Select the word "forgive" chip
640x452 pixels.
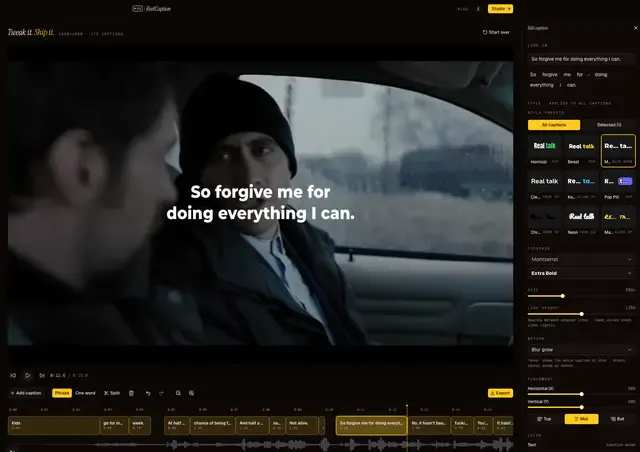point(549,75)
